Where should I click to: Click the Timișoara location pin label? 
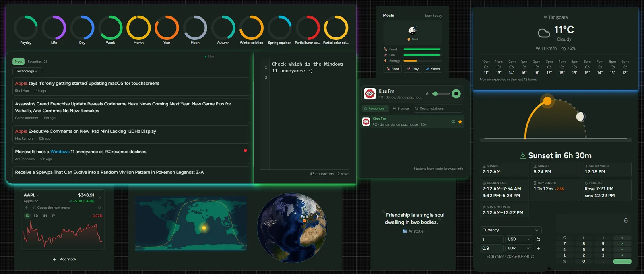(555, 17)
